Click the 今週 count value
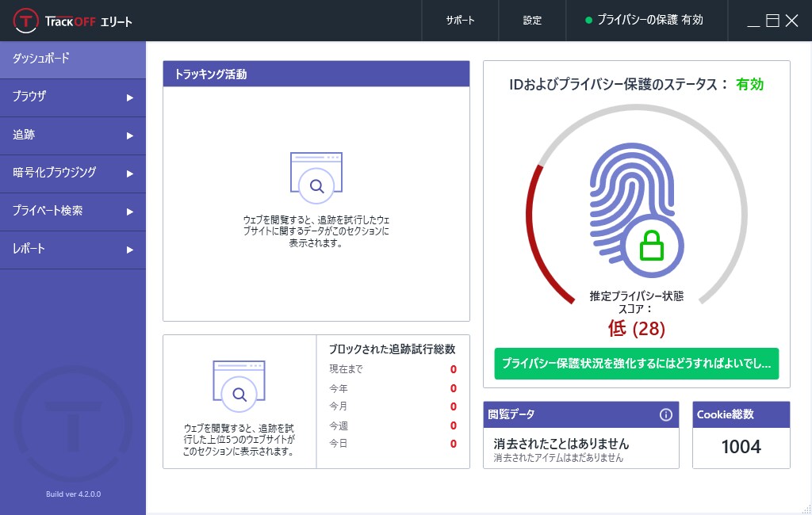The image size is (812, 515). [453, 426]
